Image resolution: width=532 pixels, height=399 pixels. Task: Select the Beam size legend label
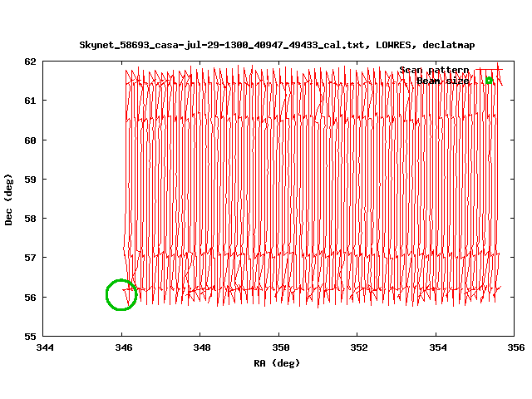(x=442, y=81)
